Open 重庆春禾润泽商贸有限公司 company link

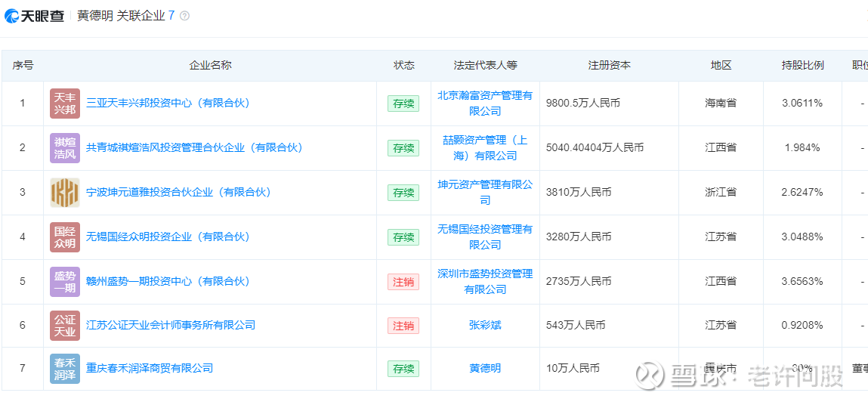click(x=150, y=369)
